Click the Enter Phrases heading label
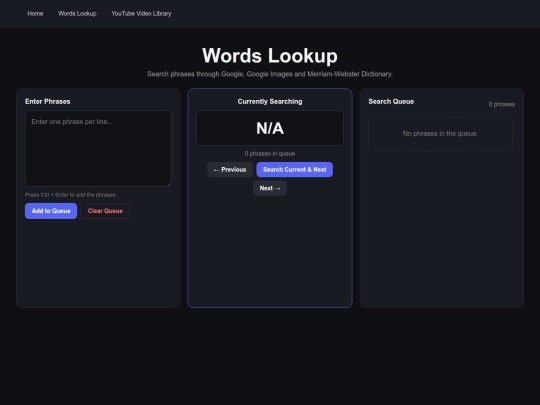 tap(48, 102)
